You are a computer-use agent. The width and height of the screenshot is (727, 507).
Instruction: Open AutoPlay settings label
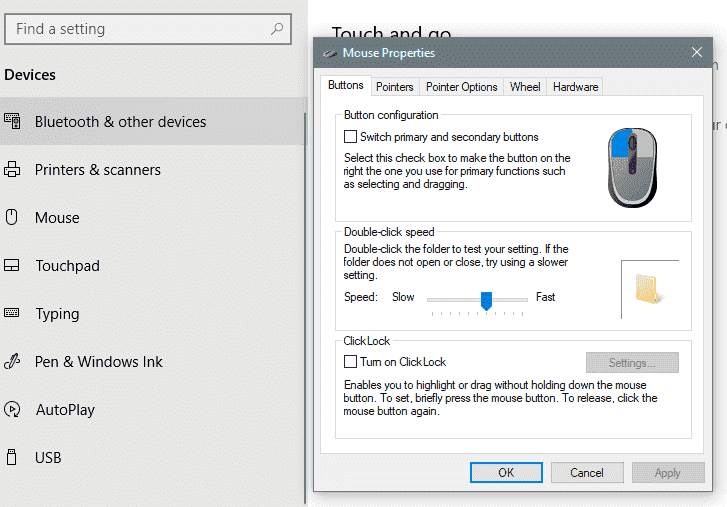65,410
